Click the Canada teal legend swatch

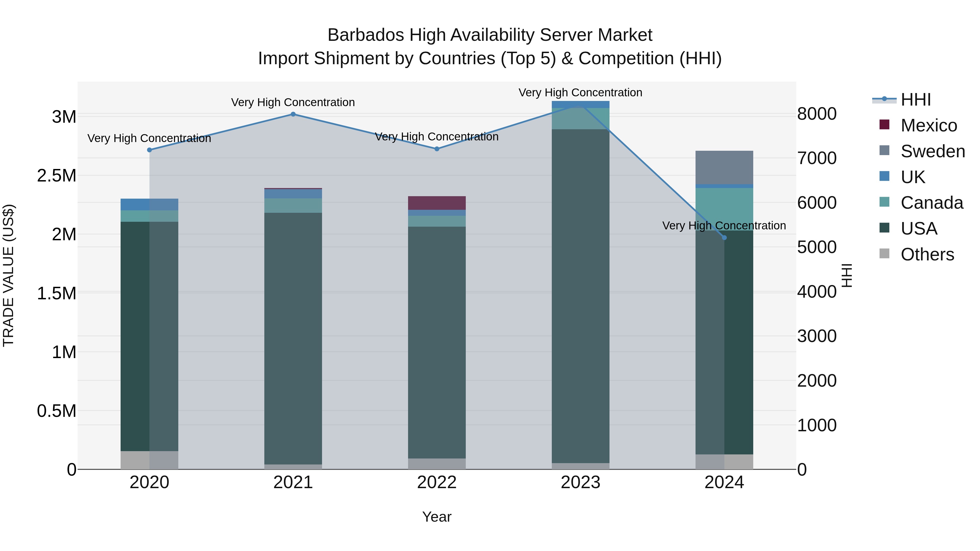click(x=884, y=202)
